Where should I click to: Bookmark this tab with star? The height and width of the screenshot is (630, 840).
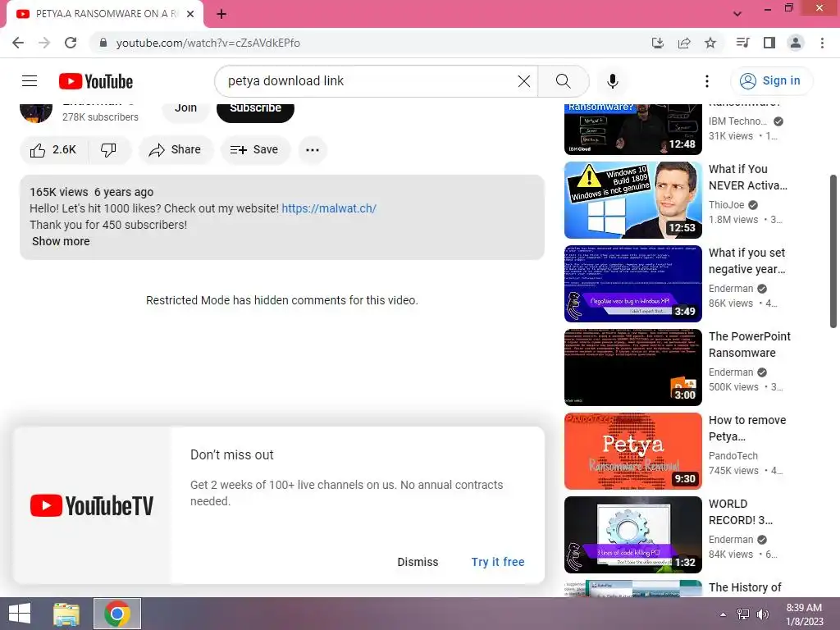pyautogui.click(x=710, y=43)
